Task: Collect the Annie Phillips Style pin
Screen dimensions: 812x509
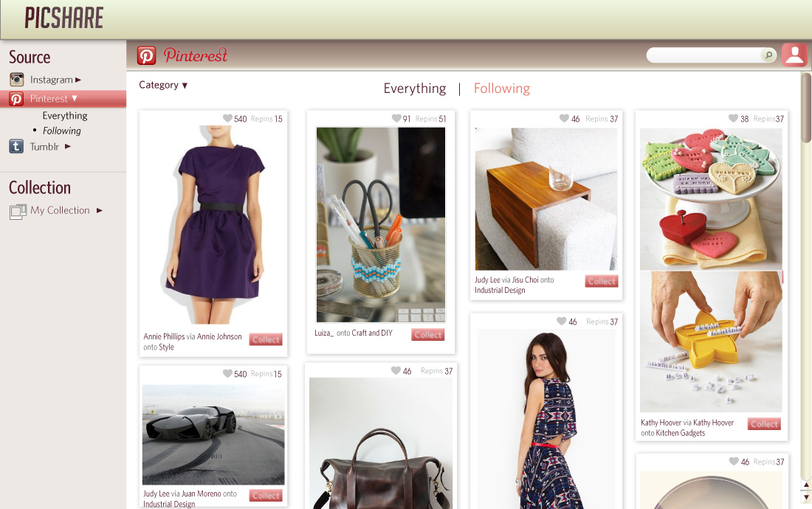Action: [266, 339]
